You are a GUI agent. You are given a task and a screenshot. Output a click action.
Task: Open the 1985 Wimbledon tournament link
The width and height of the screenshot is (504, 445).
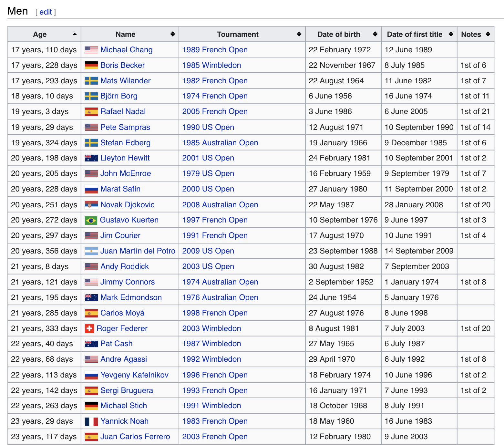point(211,65)
